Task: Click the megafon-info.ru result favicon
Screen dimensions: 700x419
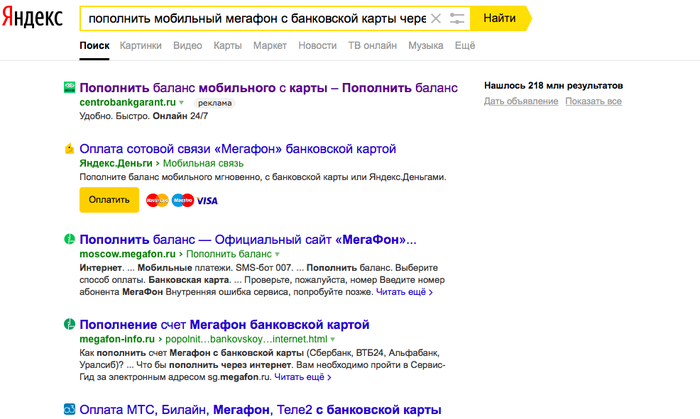Action: coord(69,325)
